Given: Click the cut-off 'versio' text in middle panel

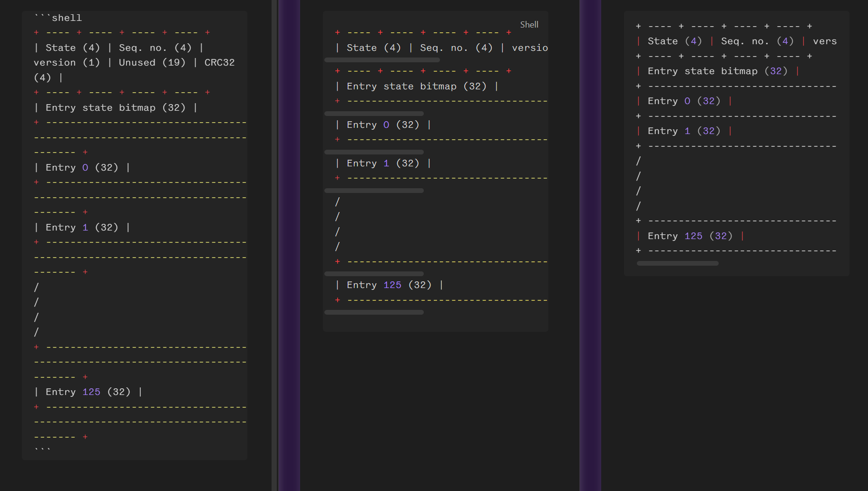Looking at the screenshot, I should click(530, 48).
